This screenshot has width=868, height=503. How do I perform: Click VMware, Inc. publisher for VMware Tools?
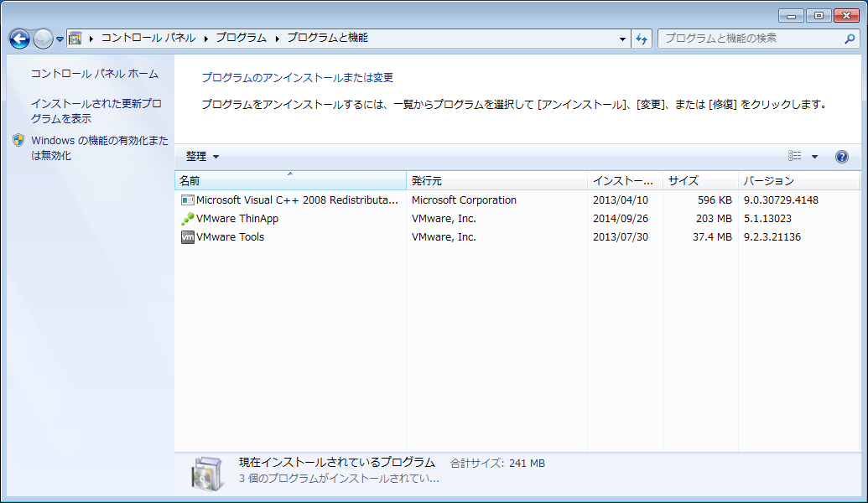tap(444, 237)
